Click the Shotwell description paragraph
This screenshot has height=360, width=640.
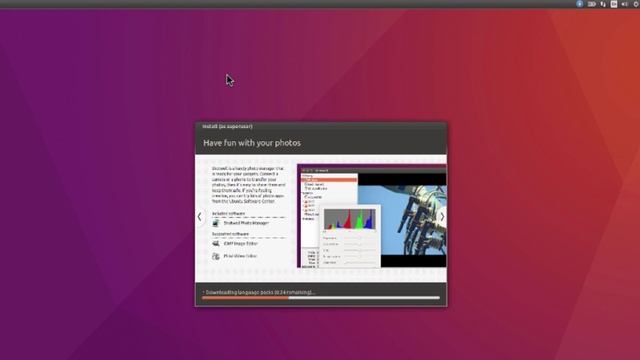(x=249, y=185)
